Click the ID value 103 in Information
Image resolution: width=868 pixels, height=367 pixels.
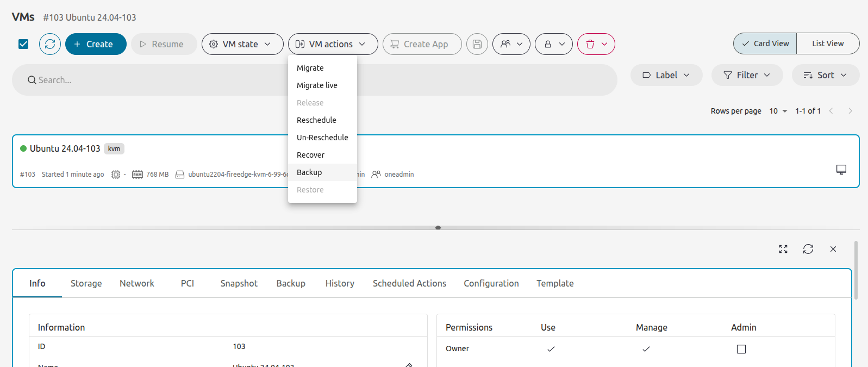click(x=239, y=346)
